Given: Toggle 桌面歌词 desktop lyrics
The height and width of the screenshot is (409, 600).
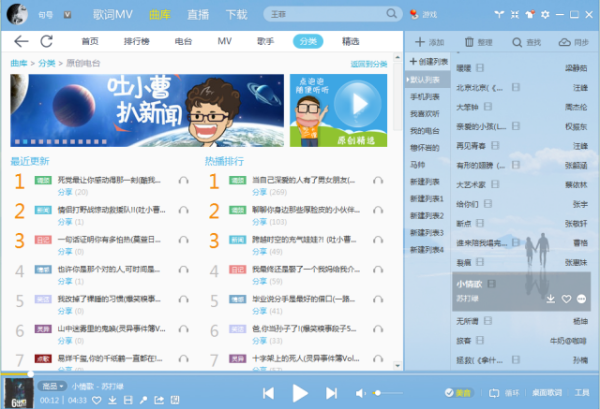Looking at the screenshot, I should [x=547, y=393].
